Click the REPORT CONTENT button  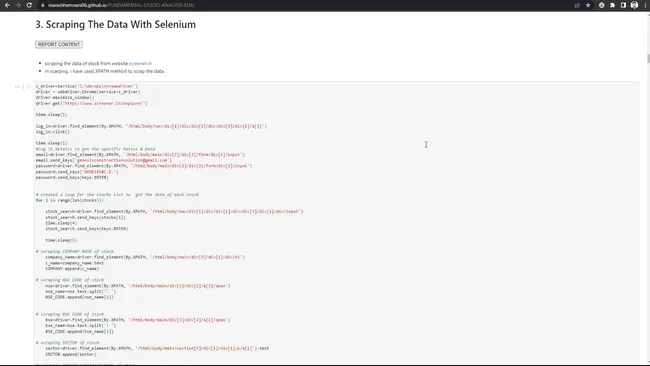click(x=59, y=44)
